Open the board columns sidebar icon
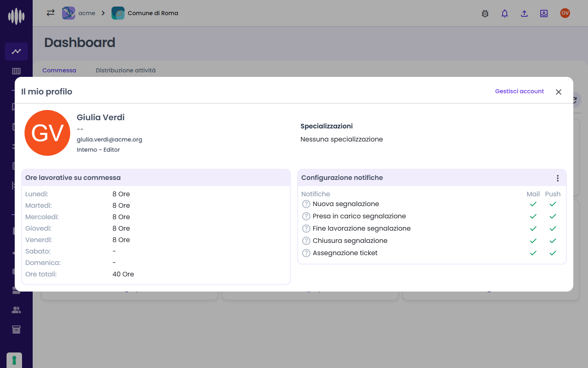Screen dimensions: 588x368 (16, 71)
